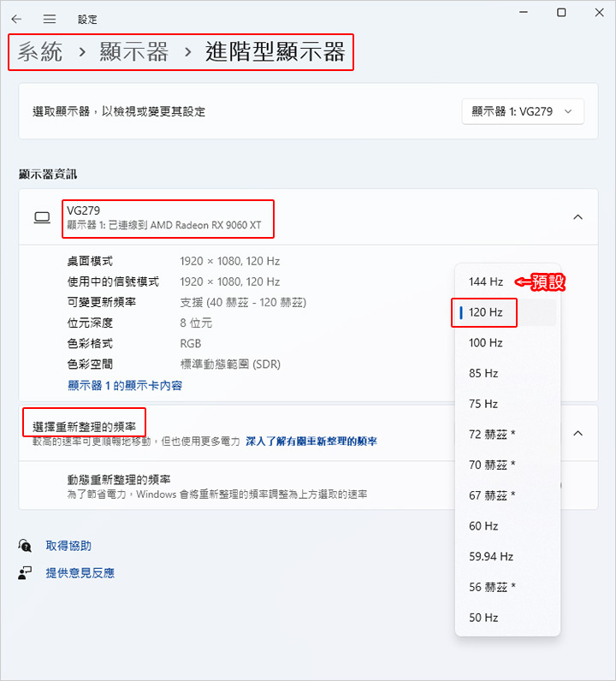Click the 提供意見反應 feedback icon
The image size is (616, 681).
[x=25, y=573]
